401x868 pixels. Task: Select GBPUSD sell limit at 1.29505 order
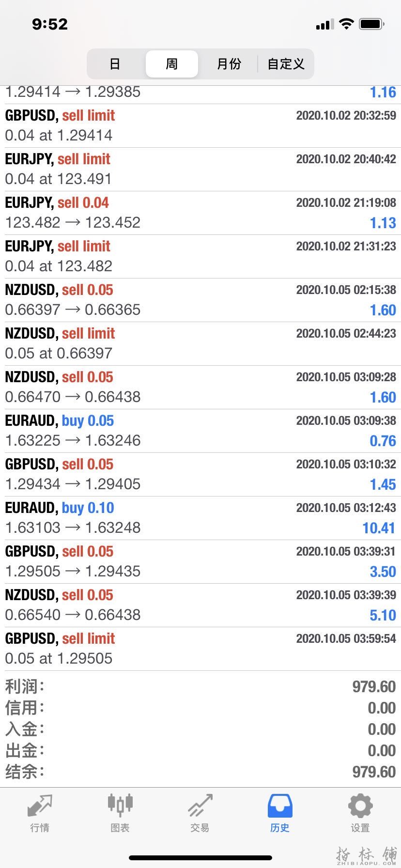tap(200, 649)
